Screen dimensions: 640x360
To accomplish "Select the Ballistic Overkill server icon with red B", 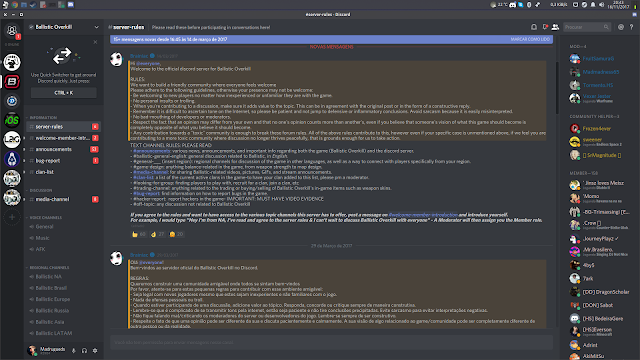I will pyautogui.click(x=12, y=82).
